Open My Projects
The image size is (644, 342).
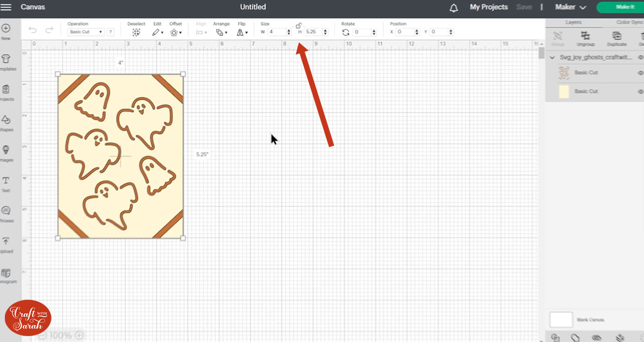tap(489, 8)
